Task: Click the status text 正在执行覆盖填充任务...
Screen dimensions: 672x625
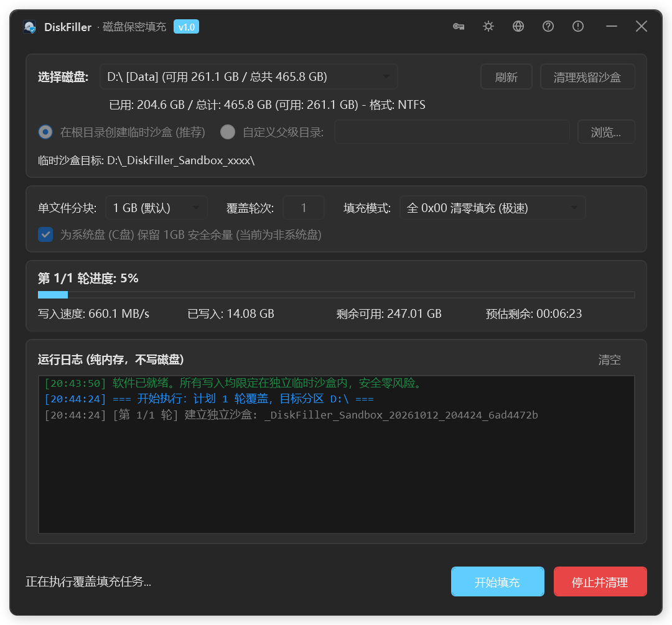Action: click(88, 581)
